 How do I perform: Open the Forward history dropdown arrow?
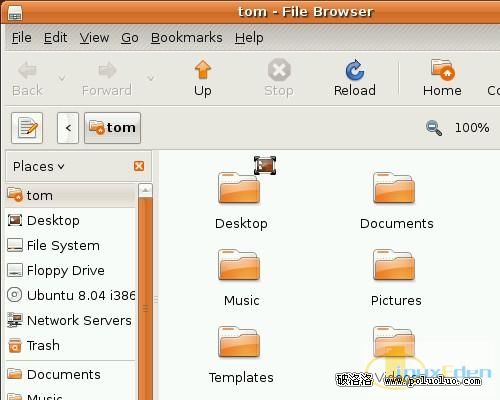click(151, 78)
